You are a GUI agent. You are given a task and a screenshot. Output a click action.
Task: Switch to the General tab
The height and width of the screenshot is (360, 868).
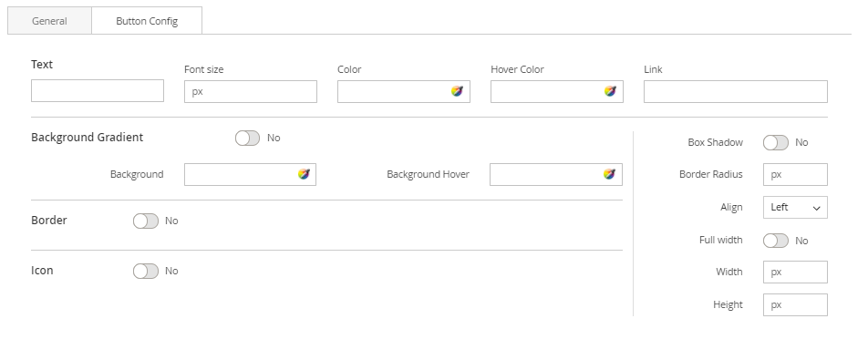click(x=49, y=21)
